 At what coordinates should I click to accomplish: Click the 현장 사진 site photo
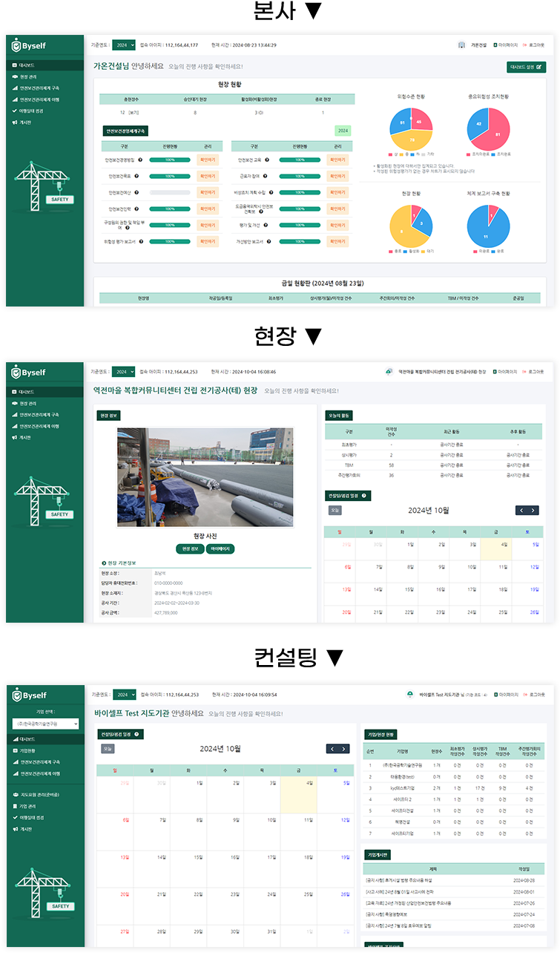205,477
